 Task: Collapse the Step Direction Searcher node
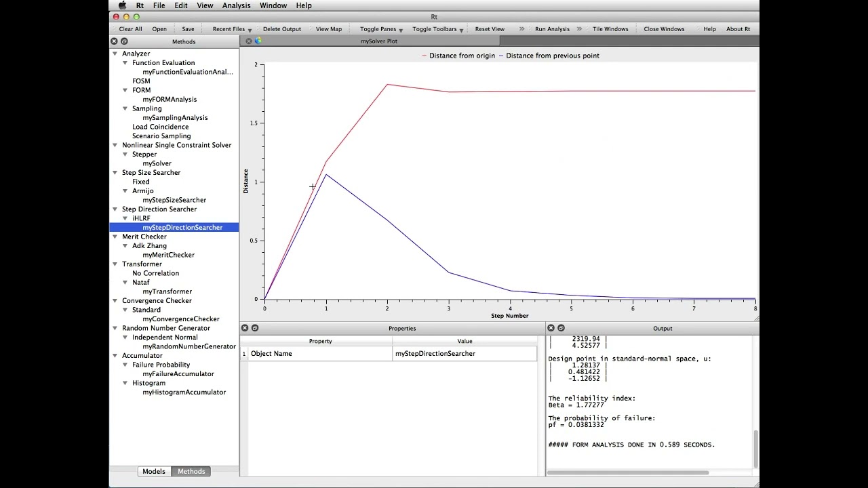pyautogui.click(x=115, y=209)
